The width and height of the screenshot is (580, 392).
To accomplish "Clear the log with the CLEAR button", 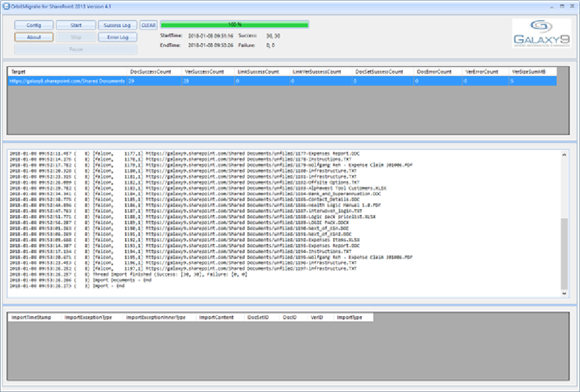I will pos(148,25).
